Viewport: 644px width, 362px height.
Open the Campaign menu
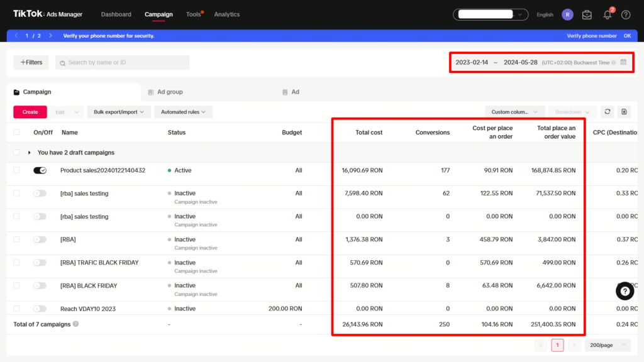coord(158,14)
